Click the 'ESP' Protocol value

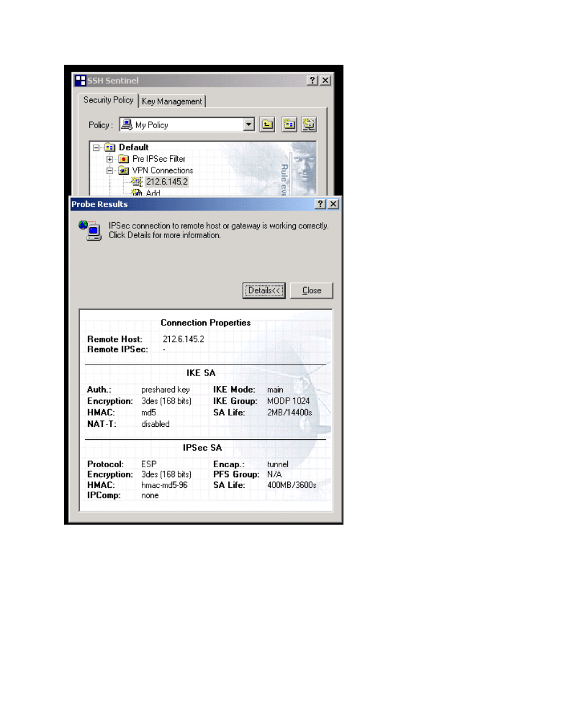(x=149, y=464)
